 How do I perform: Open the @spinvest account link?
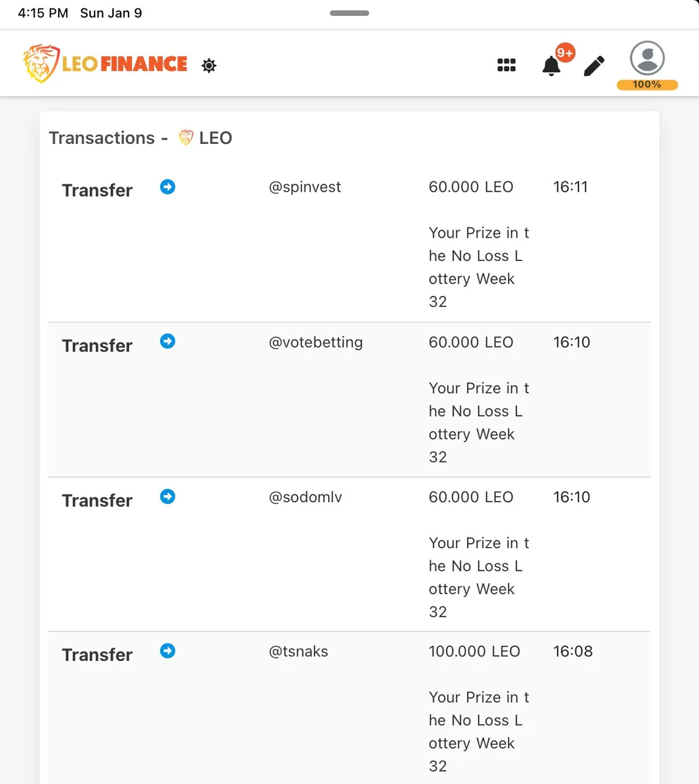point(305,187)
